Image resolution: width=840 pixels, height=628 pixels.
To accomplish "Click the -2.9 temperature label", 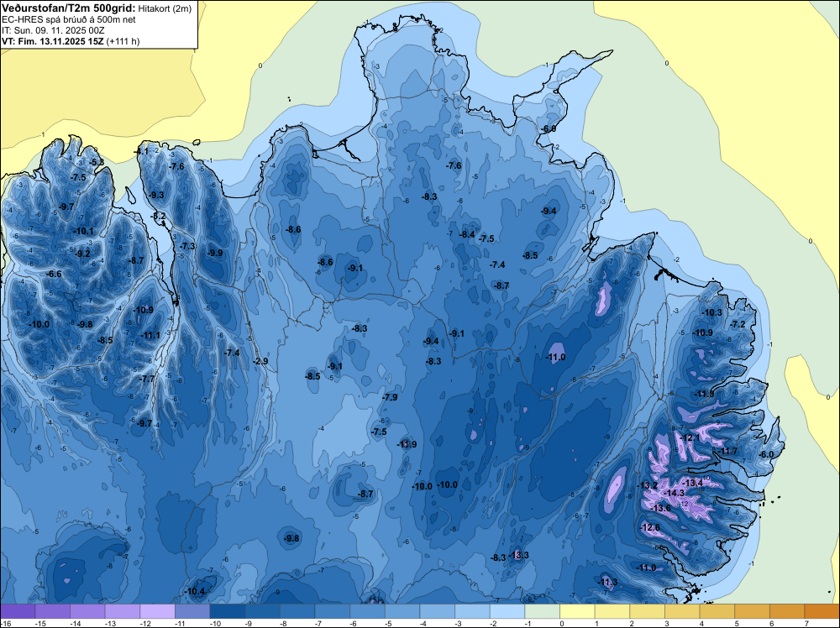I will click(x=260, y=361).
